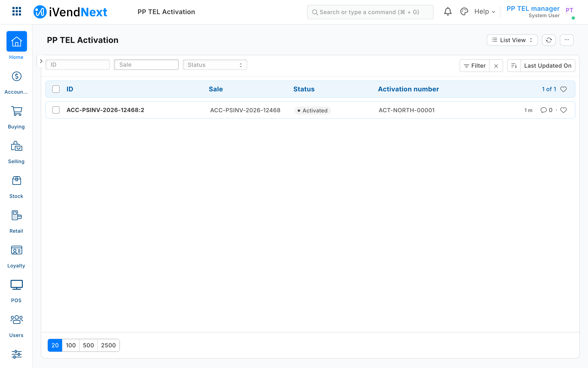Click the Filter button
The height and width of the screenshot is (368, 588).
[474, 65]
